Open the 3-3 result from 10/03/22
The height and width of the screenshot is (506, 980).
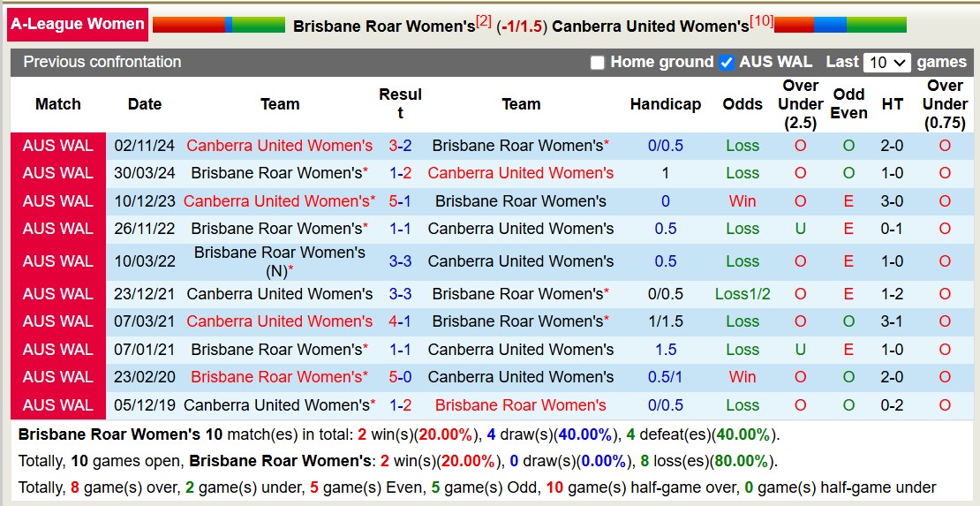(x=400, y=261)
